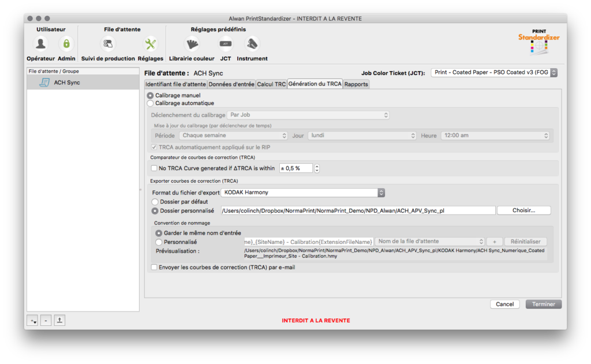Open Réglages wrench tools icon
Image resolution: width=591 pixels, height=364 pixels.
151,44
